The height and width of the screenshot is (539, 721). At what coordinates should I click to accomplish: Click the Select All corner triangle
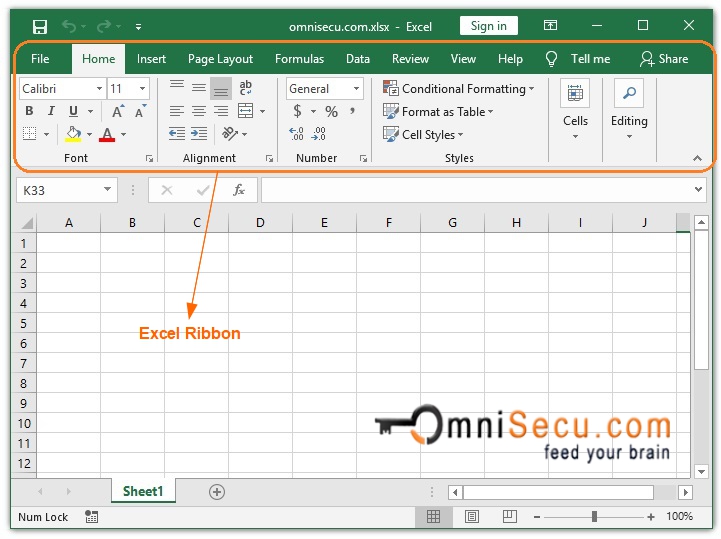coord(27,223)
